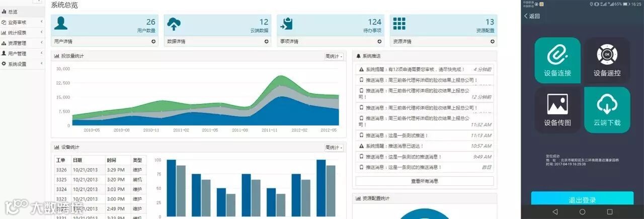This screenshot has height=219, width=644.
Task: Tap the 设备传图 tile in phone app
Action: pos(557,110)
